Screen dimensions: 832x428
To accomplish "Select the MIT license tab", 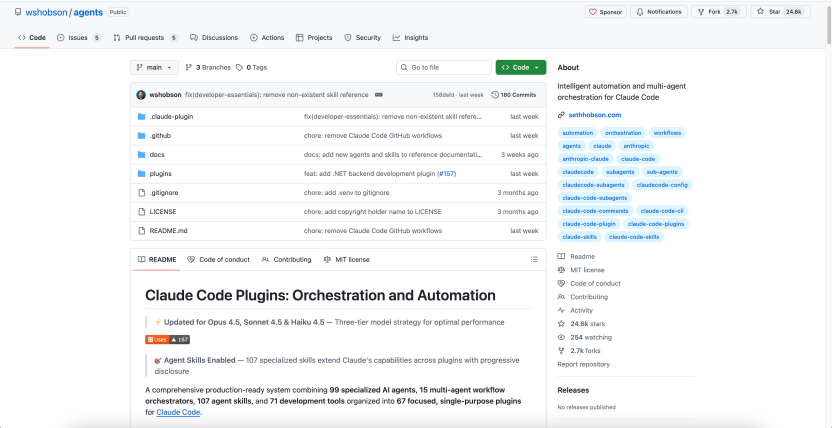I will (x=346, y=259).
